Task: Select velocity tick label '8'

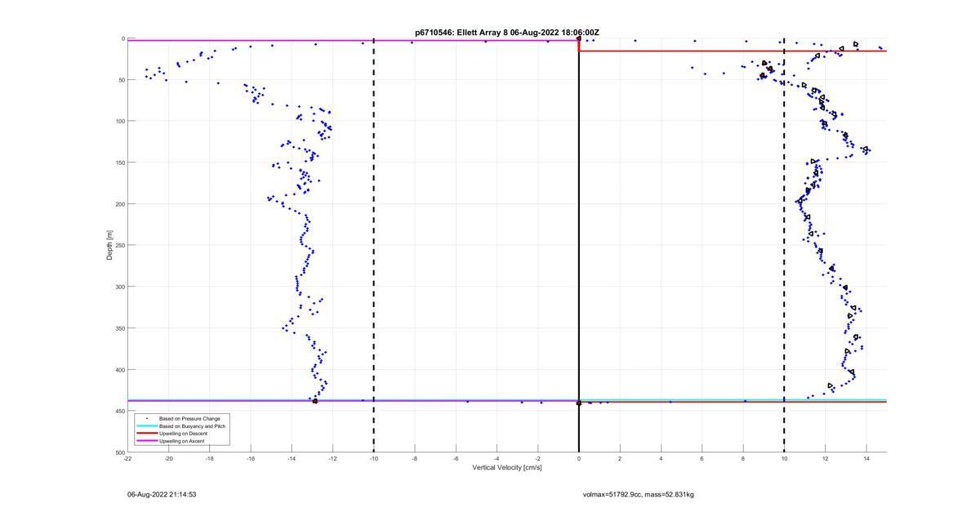Action: [743, 458]
